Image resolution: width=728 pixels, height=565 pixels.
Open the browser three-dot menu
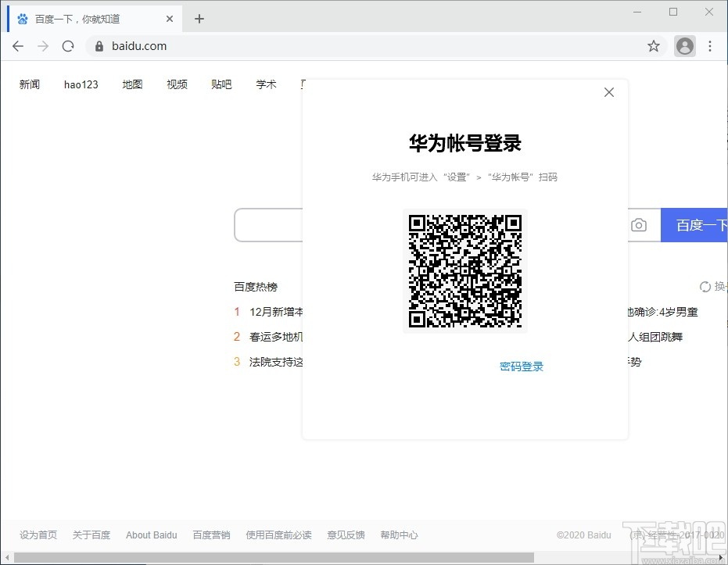tap(710, 46)
